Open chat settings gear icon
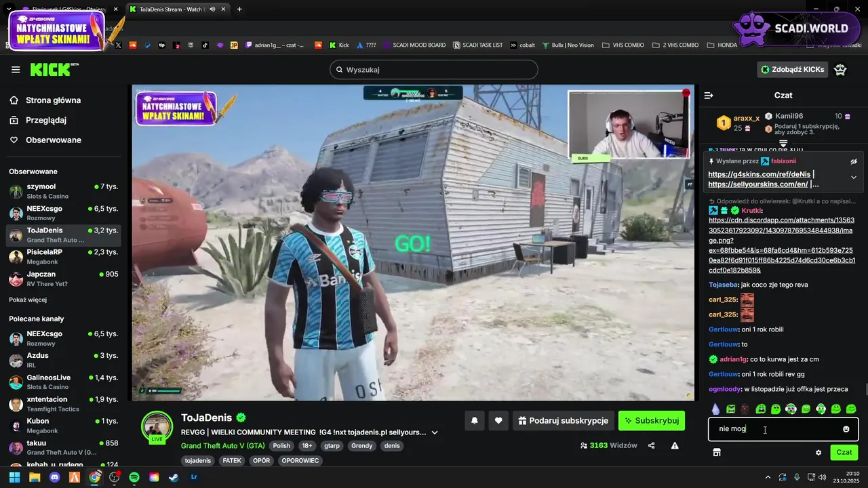Screen dimensions: 868x488 pos(818,453)
